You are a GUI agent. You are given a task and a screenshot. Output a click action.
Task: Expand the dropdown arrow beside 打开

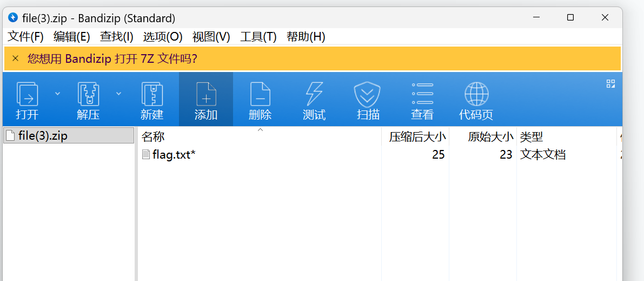[57, 94]
